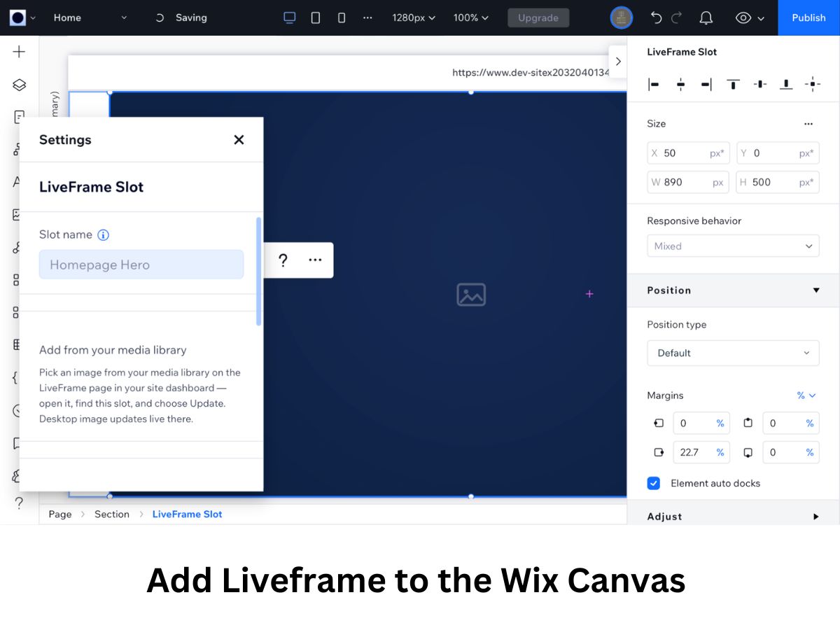Click the user avatar in top bar

[x=622, y=17]
